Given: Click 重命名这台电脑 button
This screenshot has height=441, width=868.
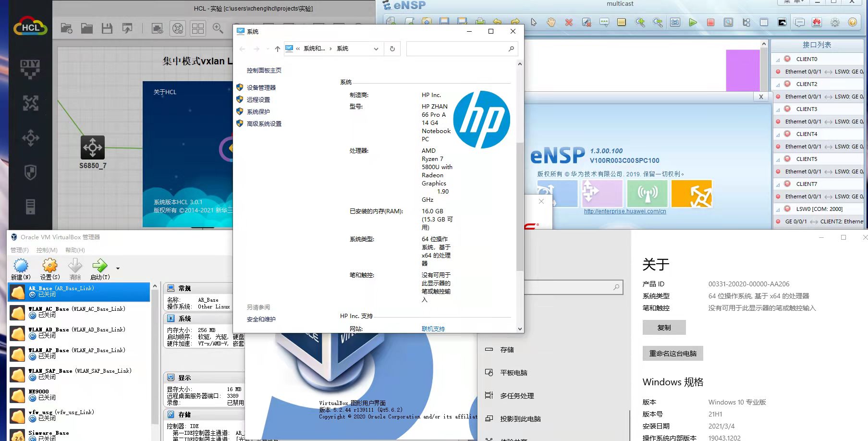Looking at the screenshot, I should 673,354.
